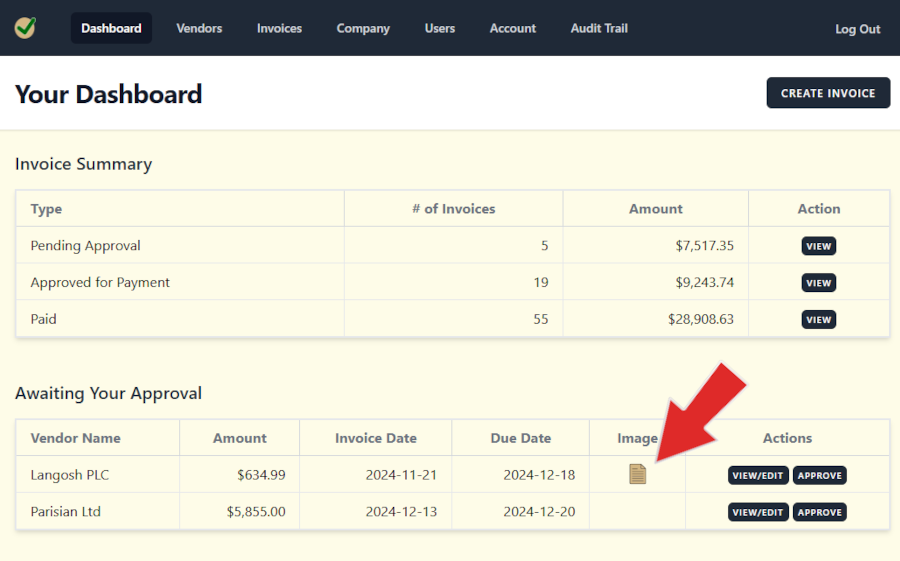The height and width of the screenshot is (561, 900).
Task: Click the Parisian Ltd vendor name
Action: [65, 512]
